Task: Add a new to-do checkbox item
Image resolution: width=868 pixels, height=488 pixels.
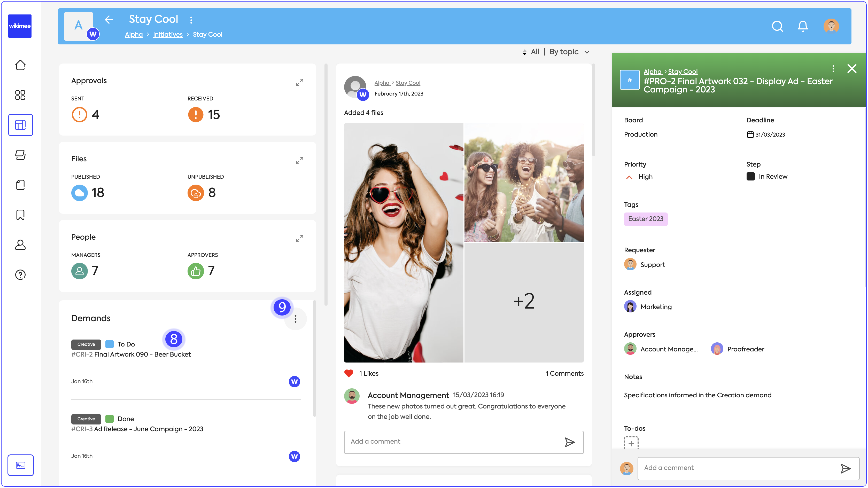Action: tap(631, 443)
